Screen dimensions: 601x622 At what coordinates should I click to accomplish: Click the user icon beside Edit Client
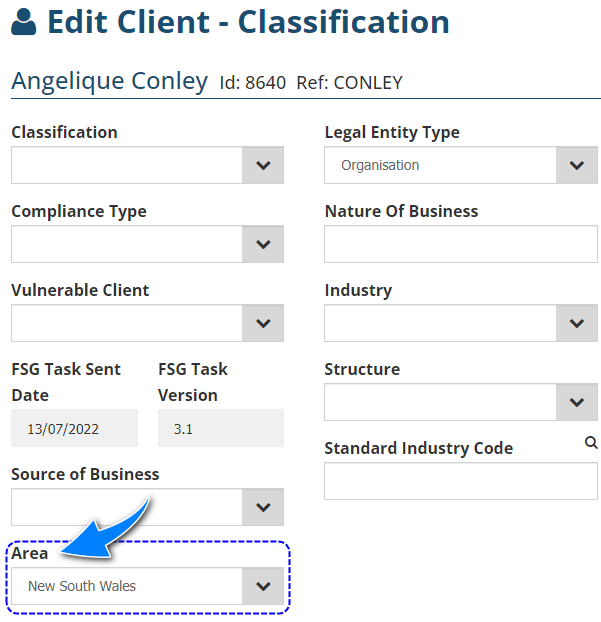pos(25,23)
